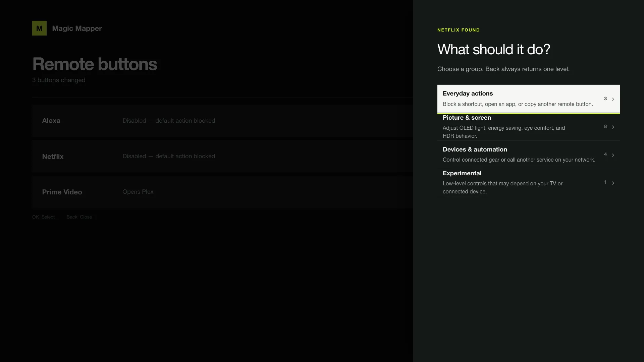
Task: Open the Everyday actions group
Action: tap(528, 99)
